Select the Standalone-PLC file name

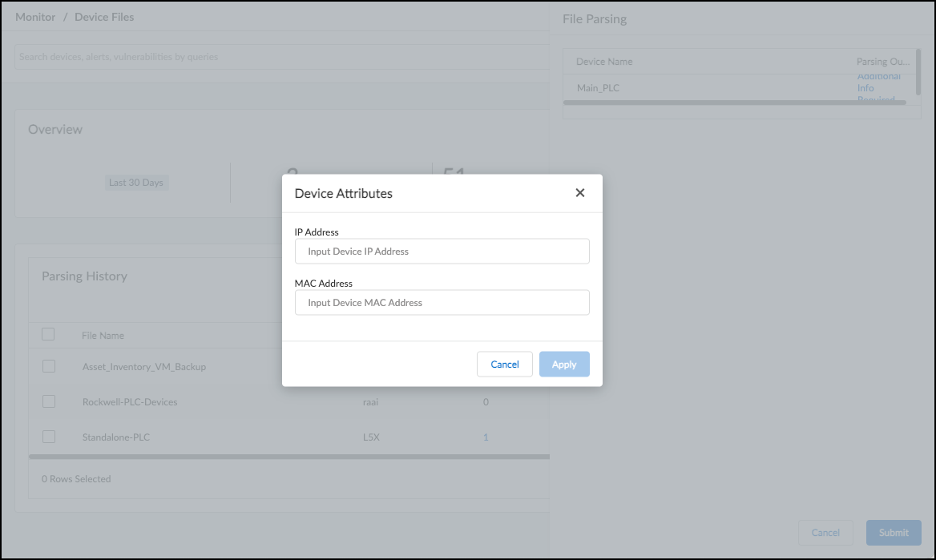[x=116, y=437]
